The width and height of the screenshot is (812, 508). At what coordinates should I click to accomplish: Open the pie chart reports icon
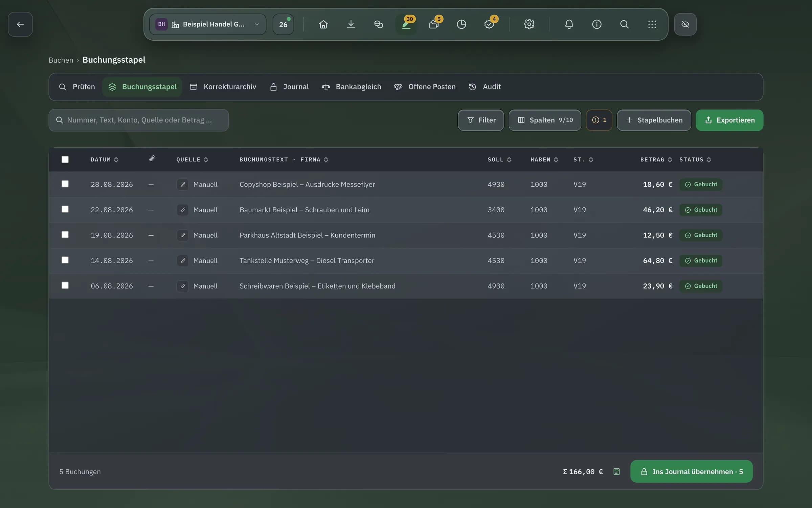(461, 24)
